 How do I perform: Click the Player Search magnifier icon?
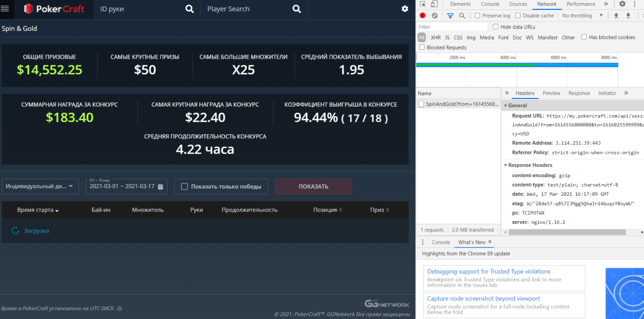pos(296,9)
